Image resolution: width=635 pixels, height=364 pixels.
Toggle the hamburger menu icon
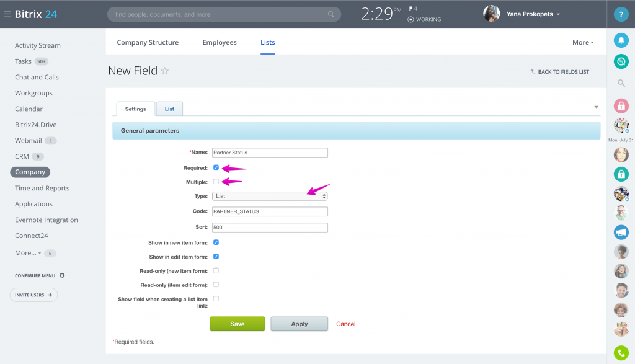(7, 14)
